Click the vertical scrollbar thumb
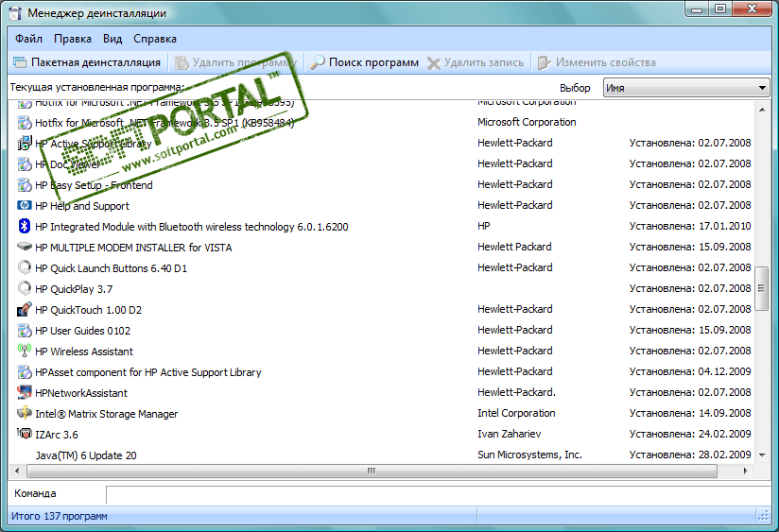Image resolution: width=779 pixels, height=532 pixels. click(x=762, y=288)
